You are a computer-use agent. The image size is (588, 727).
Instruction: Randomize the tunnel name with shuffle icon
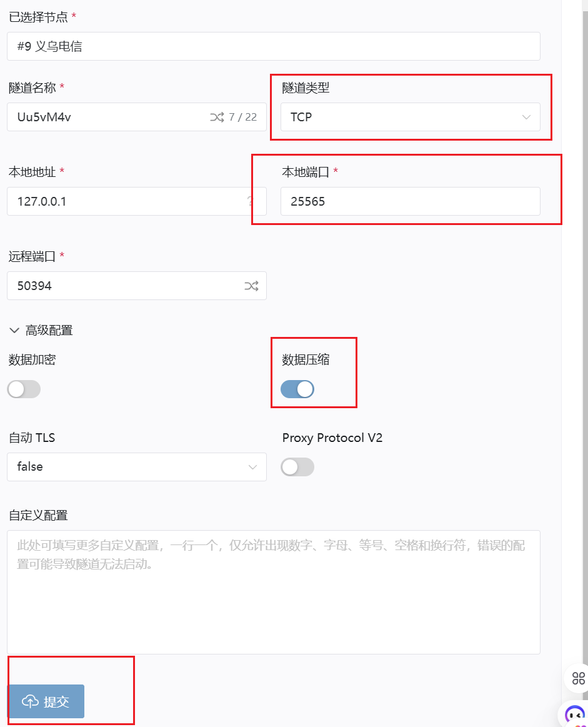point(217,117)
